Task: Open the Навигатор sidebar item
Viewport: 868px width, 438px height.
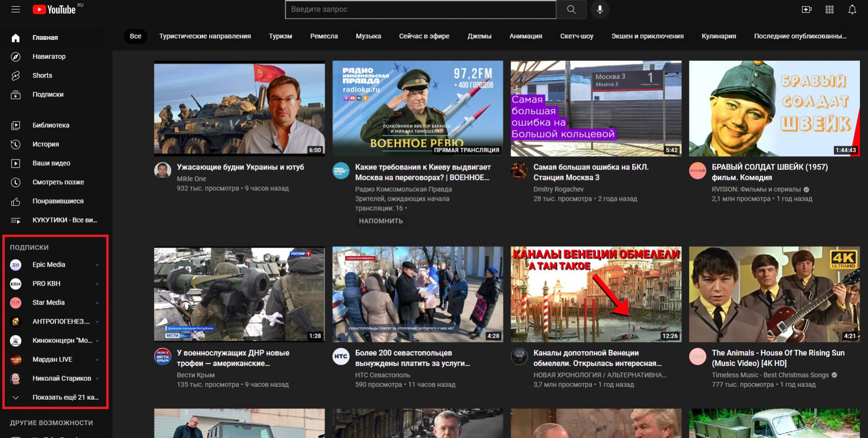Action: (x=49, y=56)
